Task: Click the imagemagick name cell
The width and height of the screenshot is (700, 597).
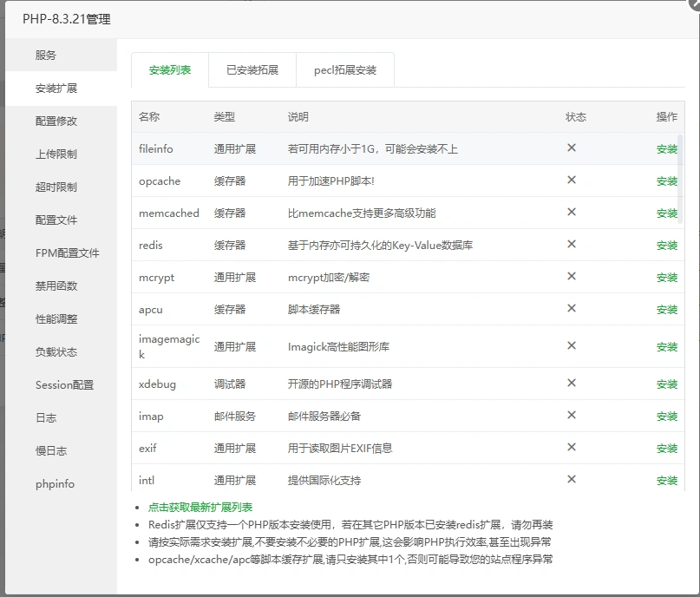Action: pyautogui.click(x=169, y=347)
